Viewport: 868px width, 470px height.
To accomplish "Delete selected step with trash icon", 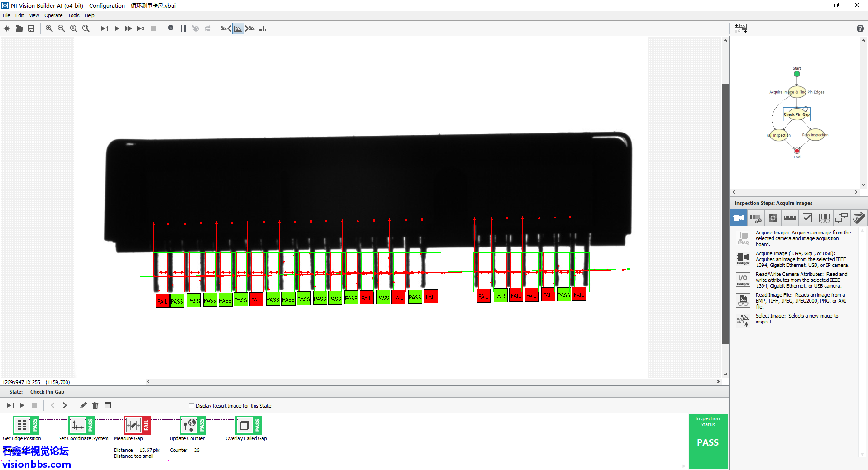I will click(95, 405).
